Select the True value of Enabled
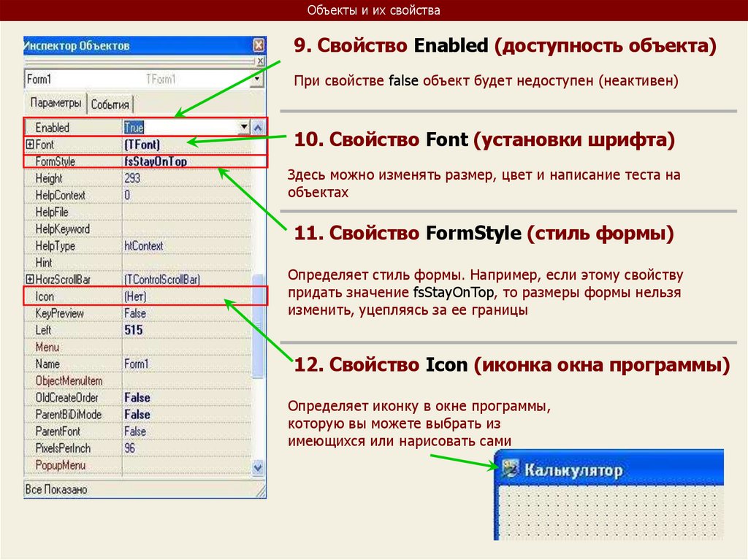Image resolution: width=748 pixels, height=560 pixels. (x=134, y=128)
